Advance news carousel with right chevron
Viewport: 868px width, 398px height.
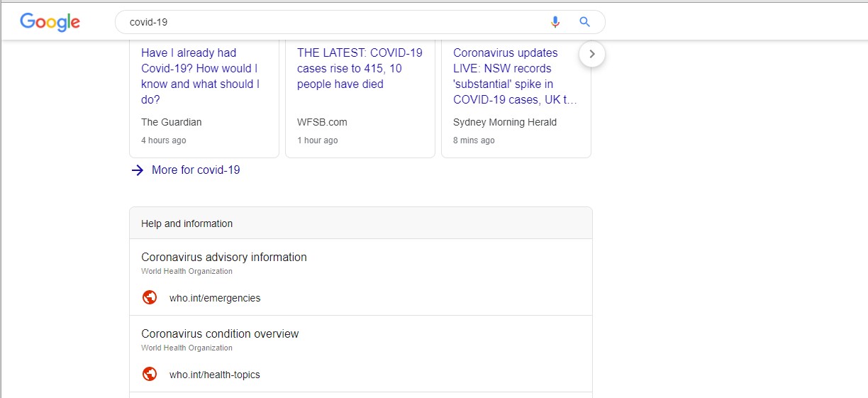pos(592,54)
